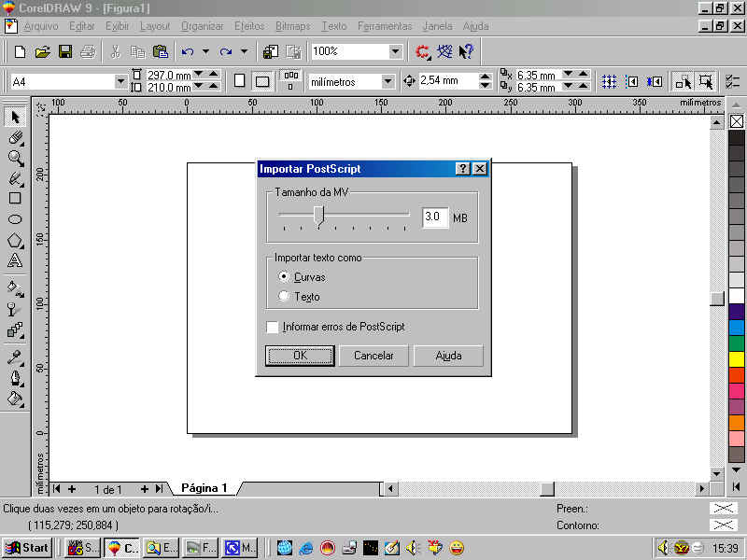This screenshot has height=560, width=747.
Task: Expand color palette flyout arrow at bottom
Action: pyautogui.click(x=736, y=486)
